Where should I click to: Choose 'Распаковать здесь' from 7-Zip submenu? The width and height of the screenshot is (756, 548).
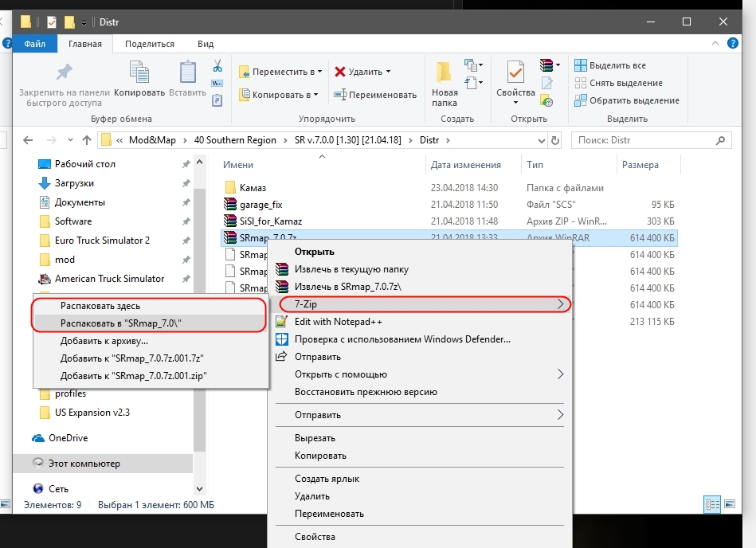[100, 305]
